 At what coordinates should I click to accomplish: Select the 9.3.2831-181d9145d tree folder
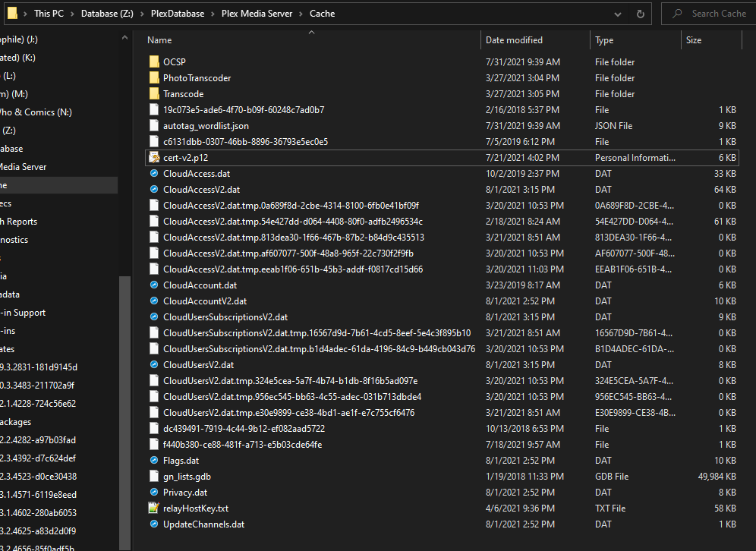pos(39,367)
